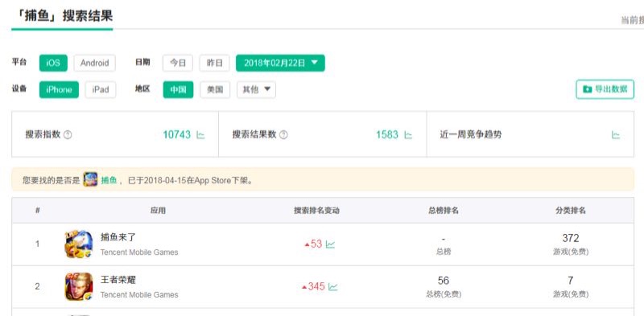Open trend chart icon for search index 10743
The height and width of the screenshot is (316, 644).
click(200, 134)
